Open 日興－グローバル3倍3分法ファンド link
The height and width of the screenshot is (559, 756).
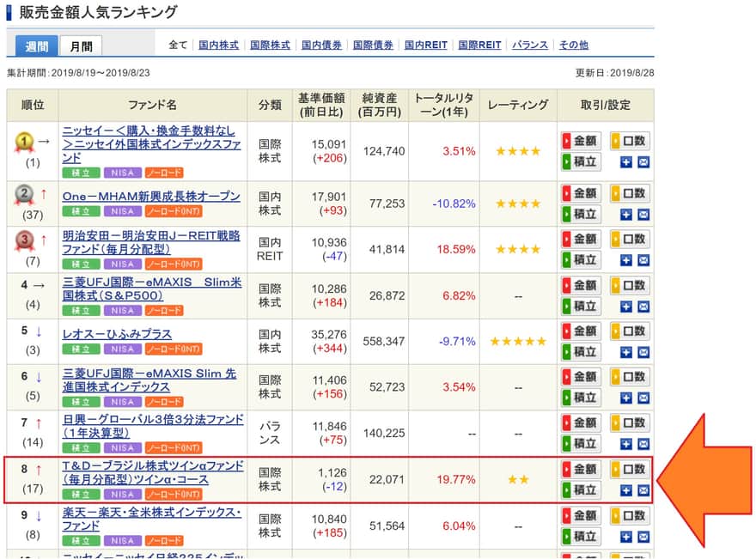point(153,426)
